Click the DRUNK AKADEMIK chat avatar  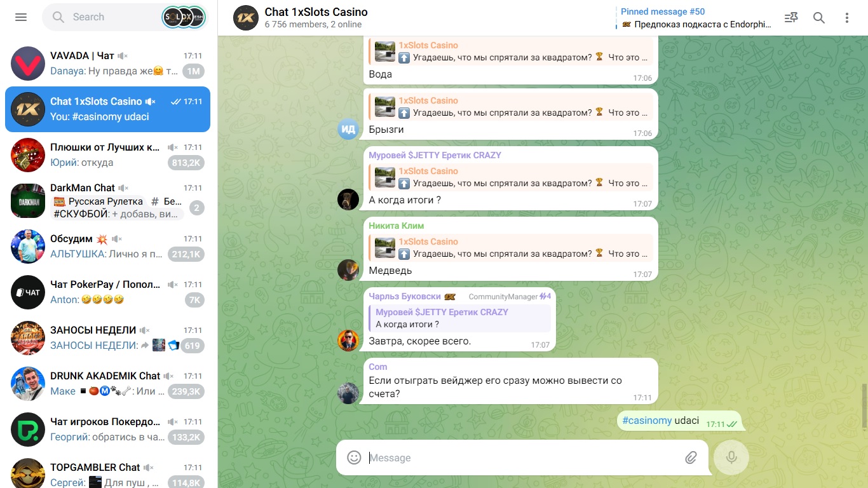[28, 384]
